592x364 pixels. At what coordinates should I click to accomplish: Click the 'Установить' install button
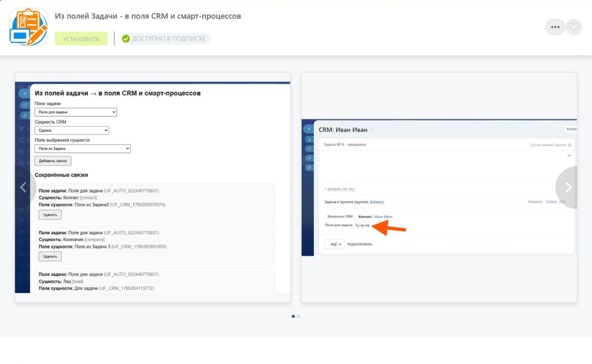click(x=81, y=39)
